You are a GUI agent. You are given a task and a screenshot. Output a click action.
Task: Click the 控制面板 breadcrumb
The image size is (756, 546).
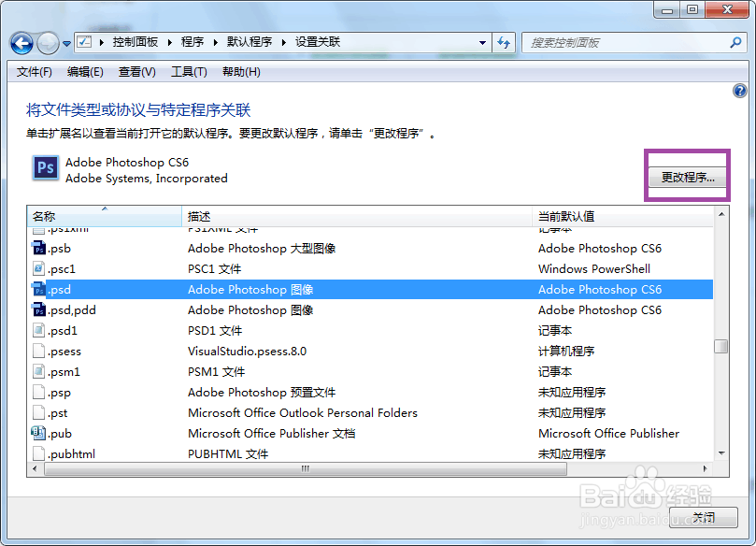click(x=135, y=42)
